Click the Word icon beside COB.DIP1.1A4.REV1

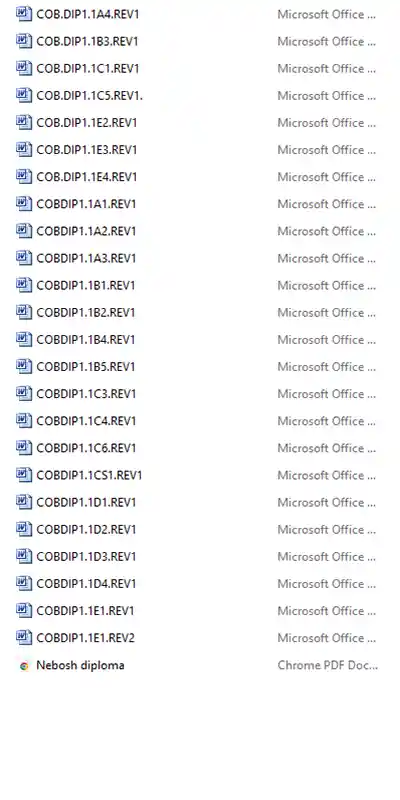coord(23,14)
